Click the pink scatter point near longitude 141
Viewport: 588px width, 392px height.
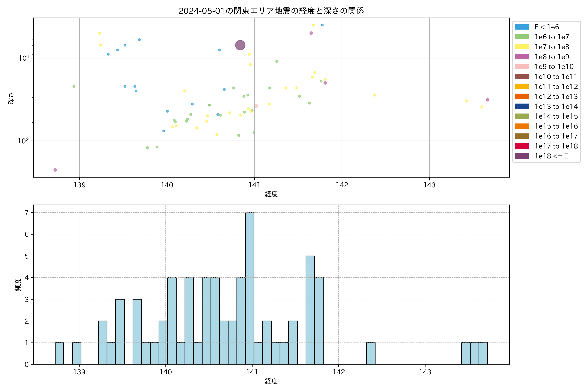(x=256, y=106)
